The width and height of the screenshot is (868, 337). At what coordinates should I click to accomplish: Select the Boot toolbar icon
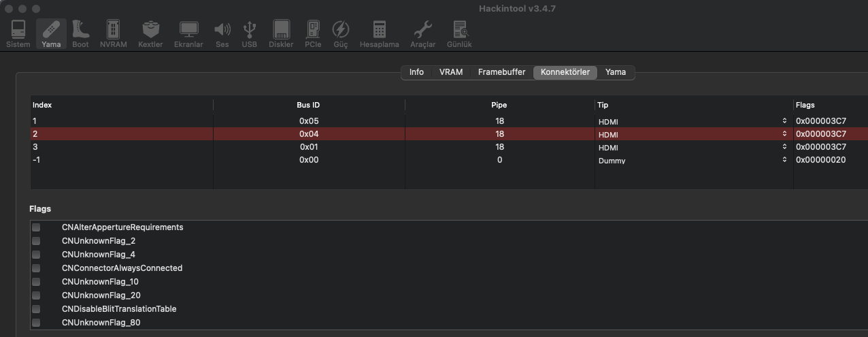click(x=80, y=33)
